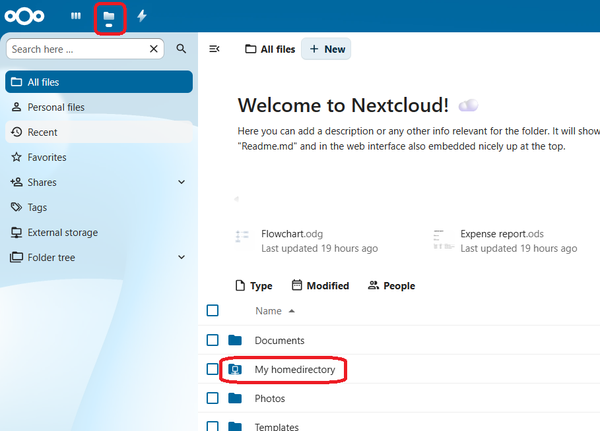Toggle the select-all files checkbox
This screenshot has height=431, width=600.
click(212, 310)
